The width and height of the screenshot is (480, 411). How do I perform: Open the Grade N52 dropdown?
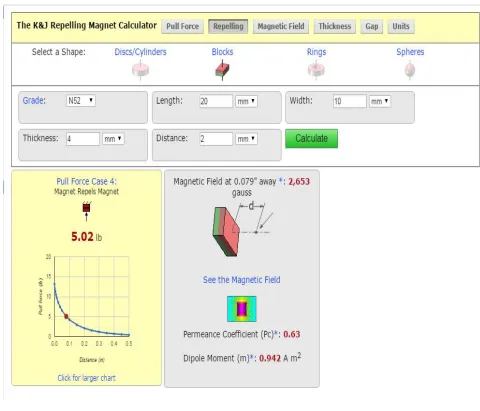click(x=81, y=101)
